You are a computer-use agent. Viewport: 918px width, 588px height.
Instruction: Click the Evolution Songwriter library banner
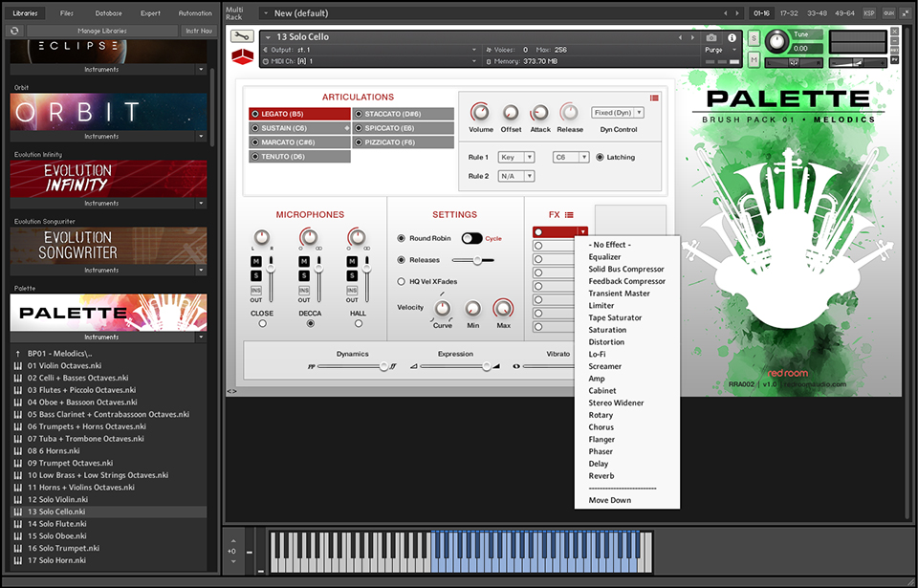pyautogui.click(x=108, y=246)
